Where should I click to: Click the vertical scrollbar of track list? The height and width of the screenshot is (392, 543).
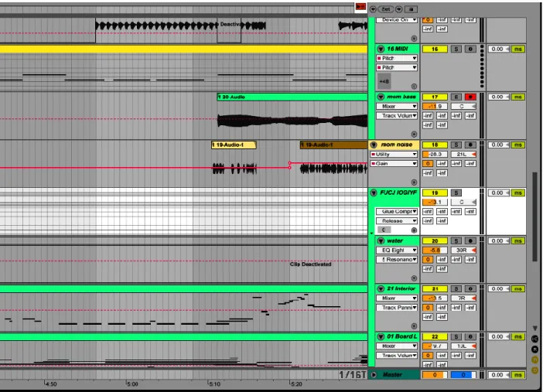tap(535, 216)
